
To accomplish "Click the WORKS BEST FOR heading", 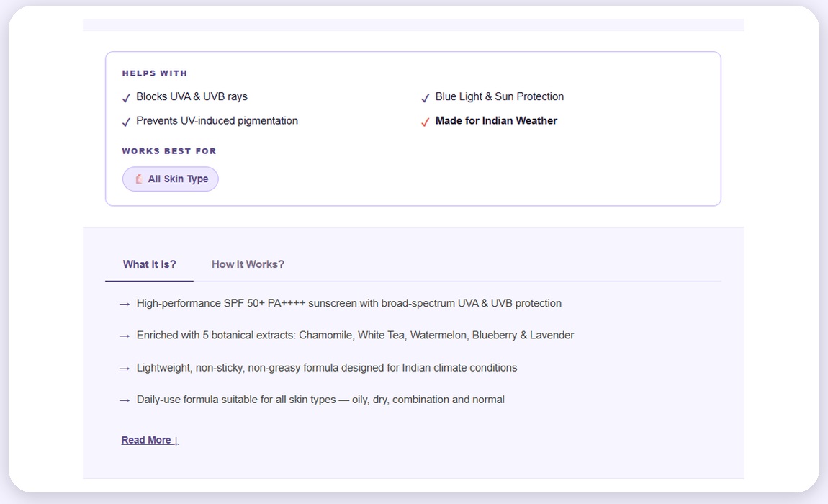I will tap(169, 151).
